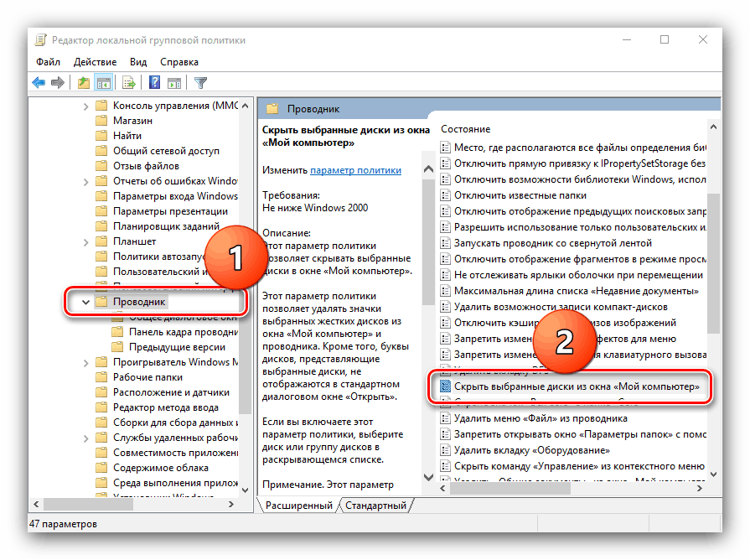Screen dimensions: 750x560
Task: Click the policy icon beside "Удалить вкладку «Оборудование»"
Action: [445, 450]
